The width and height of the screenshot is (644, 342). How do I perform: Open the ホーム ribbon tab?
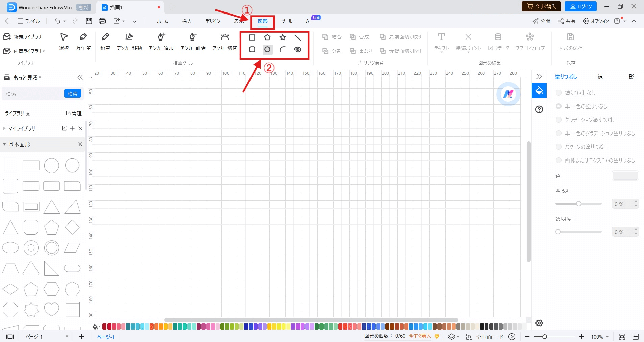coord(162,21)
